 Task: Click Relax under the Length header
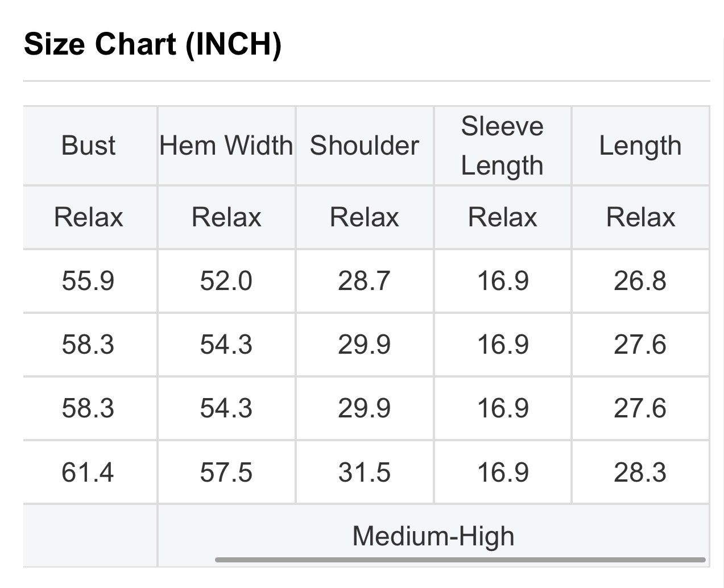640,217
